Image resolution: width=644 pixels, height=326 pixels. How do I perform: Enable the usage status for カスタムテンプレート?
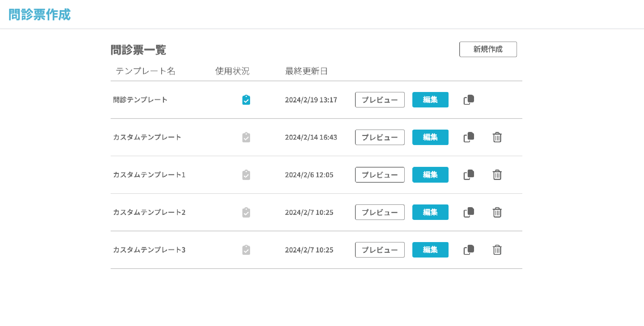pyautogui.click(x=246, y=137)
